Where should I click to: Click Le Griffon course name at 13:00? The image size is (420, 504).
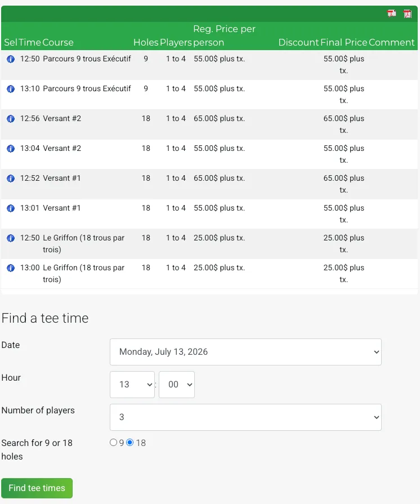[x=83, y=274]
